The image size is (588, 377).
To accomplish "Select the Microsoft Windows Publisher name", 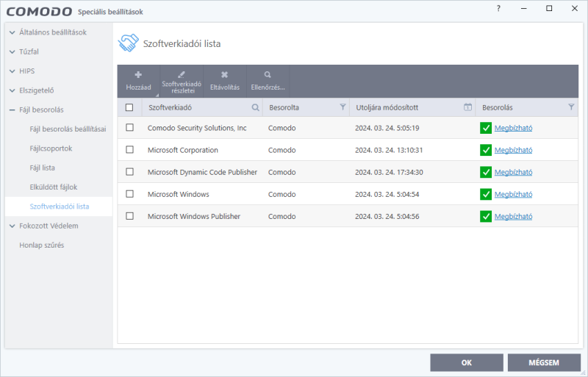I will (x=194, y=217).
